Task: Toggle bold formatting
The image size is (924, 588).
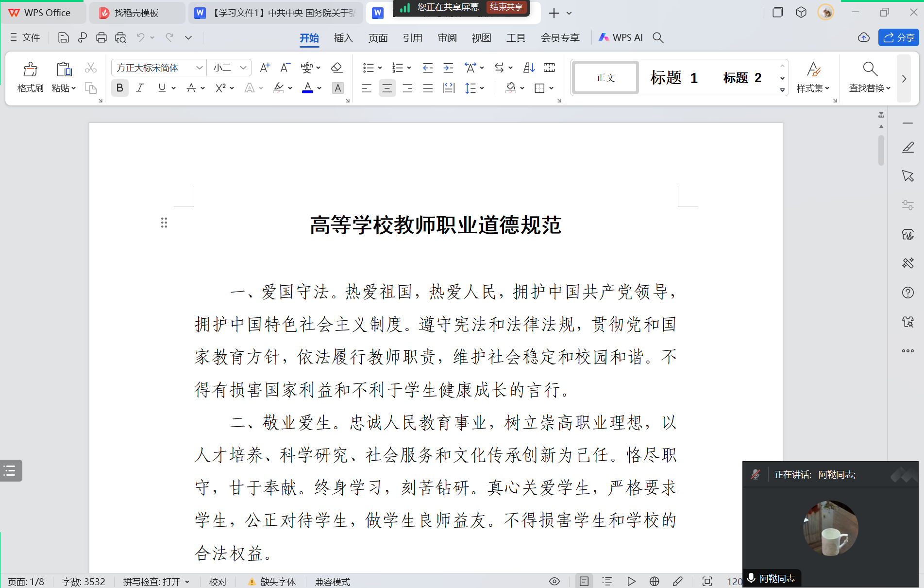Action: [x=119, y=88]
